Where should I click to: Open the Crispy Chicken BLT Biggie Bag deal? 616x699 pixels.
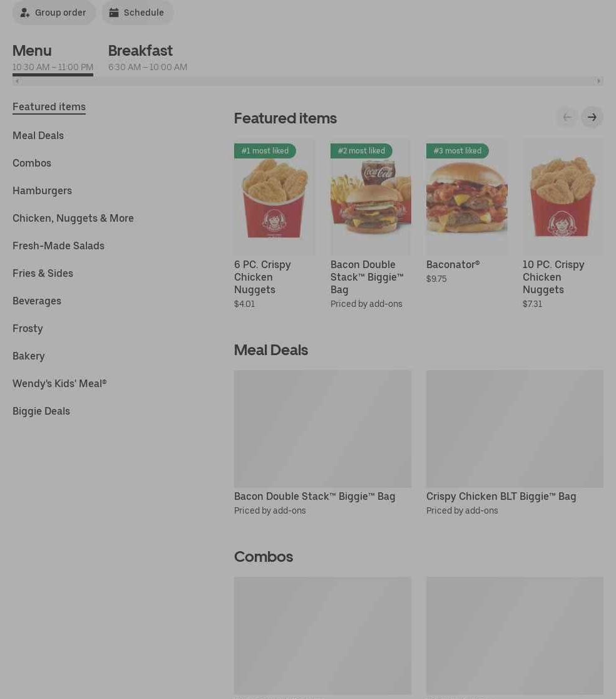pyautogui.click(x=515, y=443)
